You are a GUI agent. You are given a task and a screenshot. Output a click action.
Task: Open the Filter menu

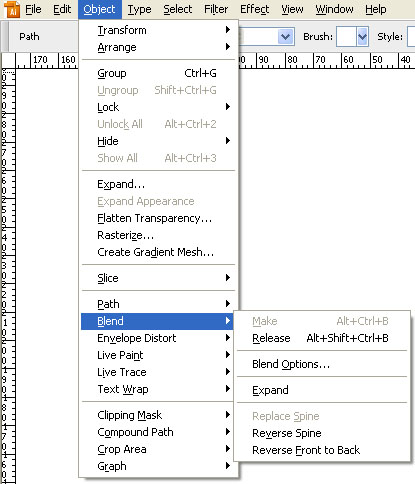(216, 9)
